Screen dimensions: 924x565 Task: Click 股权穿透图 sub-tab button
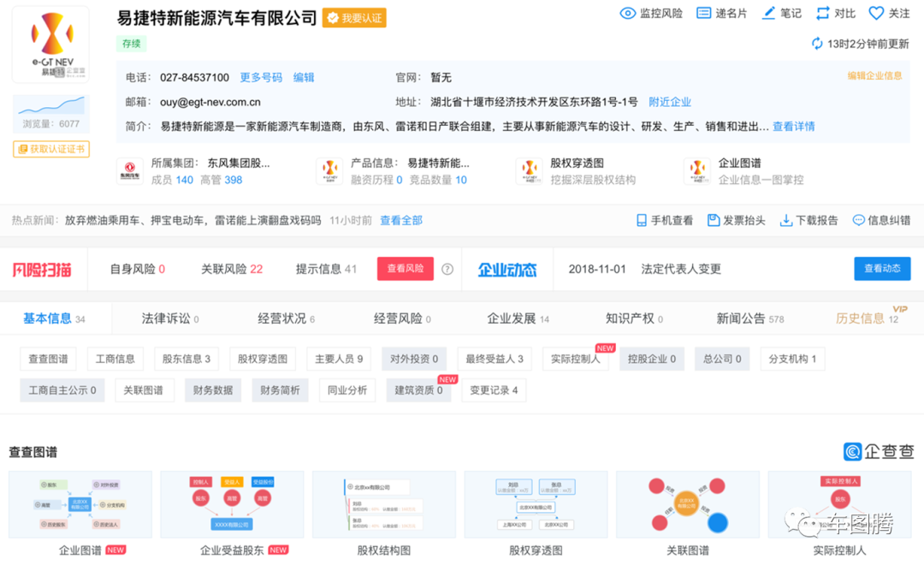pyautogui.click(x=263, y=359)
